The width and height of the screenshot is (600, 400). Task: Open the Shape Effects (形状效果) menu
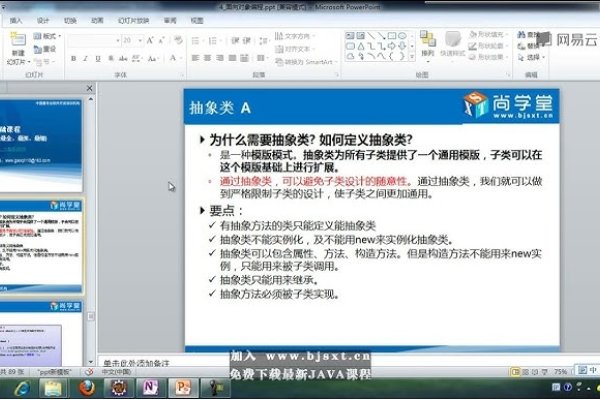click(488, 57)
